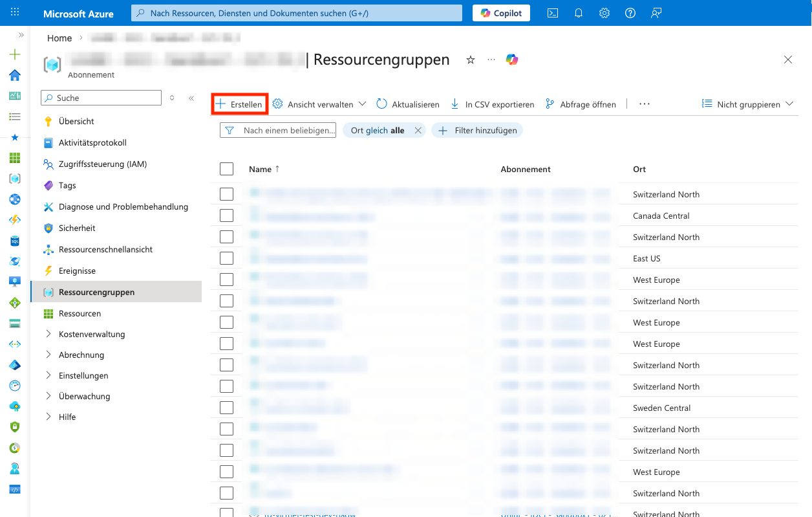The image size is (812, 517).
Task: Click 'Filter hinzufügen' button
Action: [x=478, y=131]
